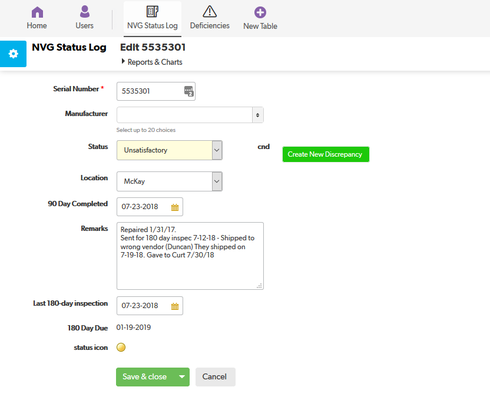490x410 pixels.
Task: Open the Deficiencies warning triangle icon
Action: pos(210,12)
